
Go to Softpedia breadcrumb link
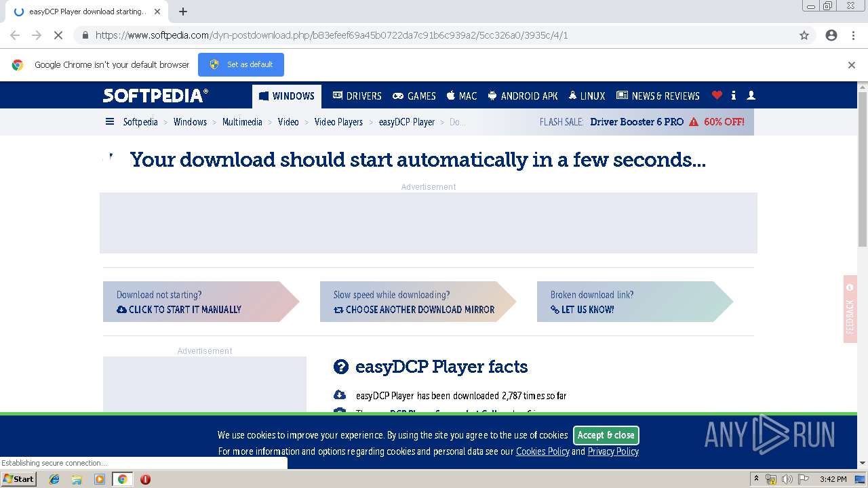coord(140,122)
